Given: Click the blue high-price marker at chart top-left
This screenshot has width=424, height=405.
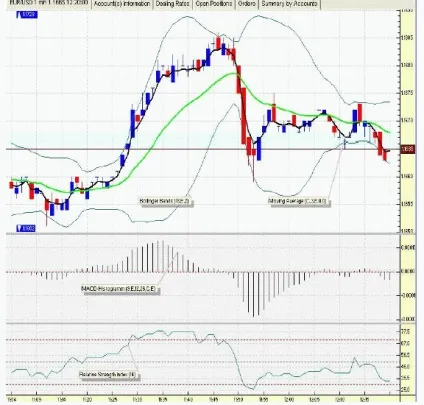Looking at the screenshot, I should 27,15.
